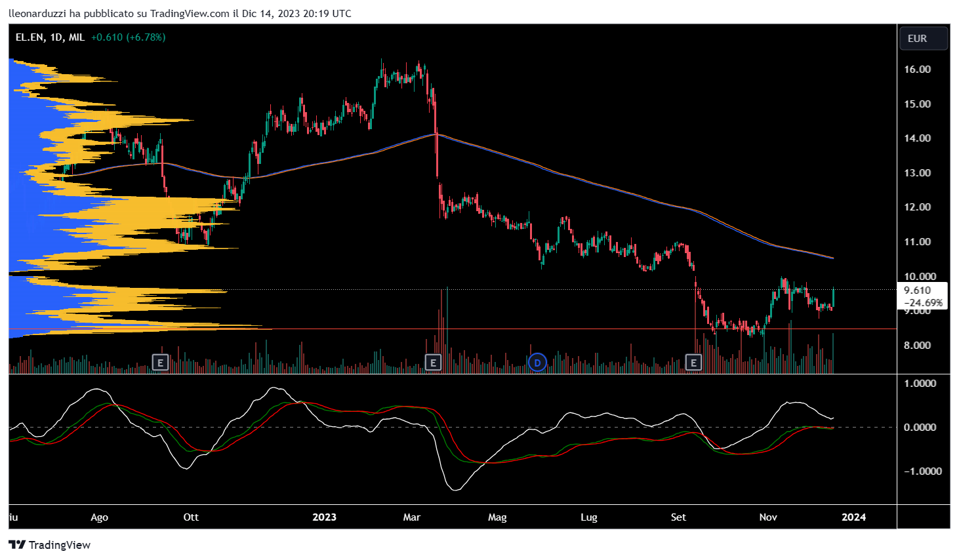959x560 pixels.
Task: Open the EUR currency selector
Action: (923, 38)
